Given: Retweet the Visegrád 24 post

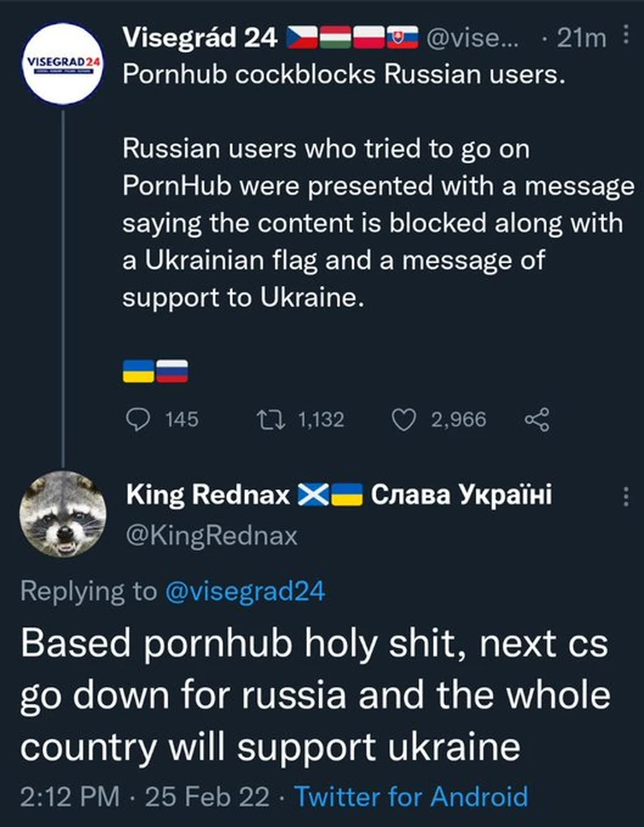Looking at the screenshot, I should pos(270,419).
